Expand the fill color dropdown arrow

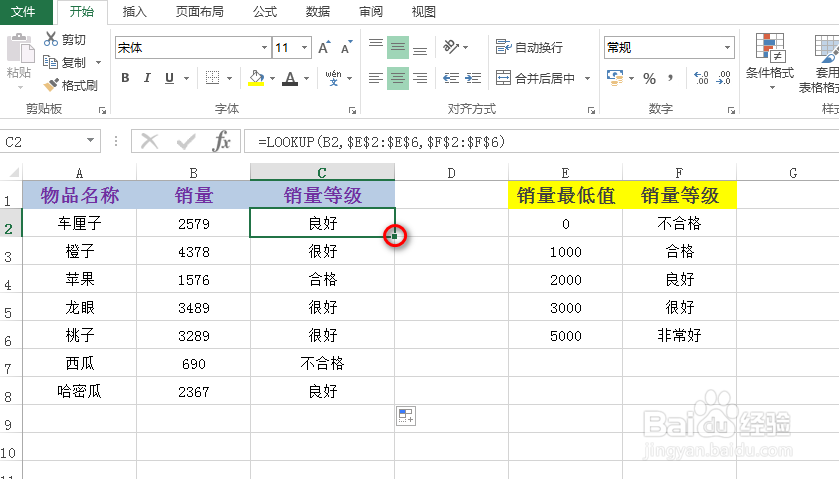tap(272, 78)
